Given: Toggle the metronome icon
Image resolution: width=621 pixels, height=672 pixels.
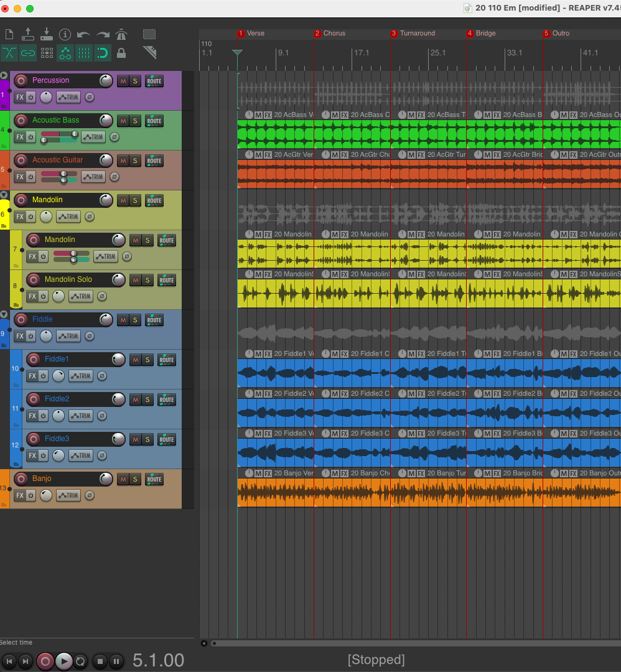Looking at the screenshot, I should point(121,34).
